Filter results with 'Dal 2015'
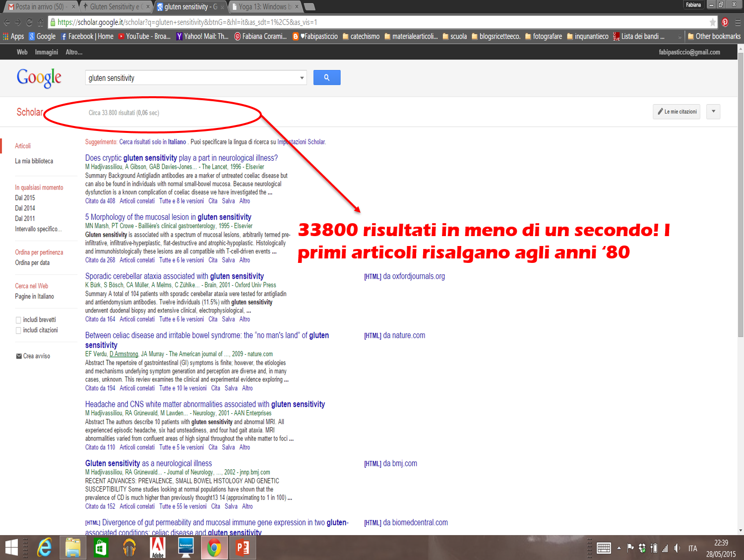 click(25, 198)
